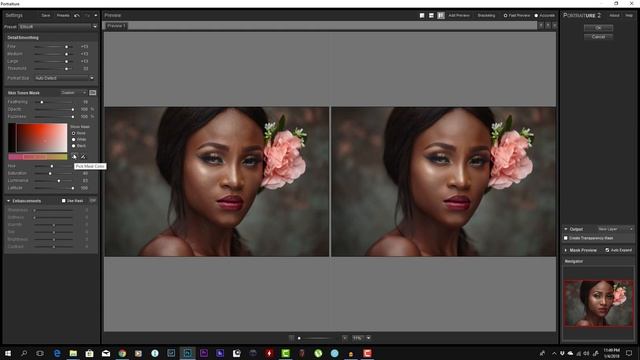Toggle Auto Expand checkbox
The height and width of the screenshot is (360, 640).
tap(607, 250)
